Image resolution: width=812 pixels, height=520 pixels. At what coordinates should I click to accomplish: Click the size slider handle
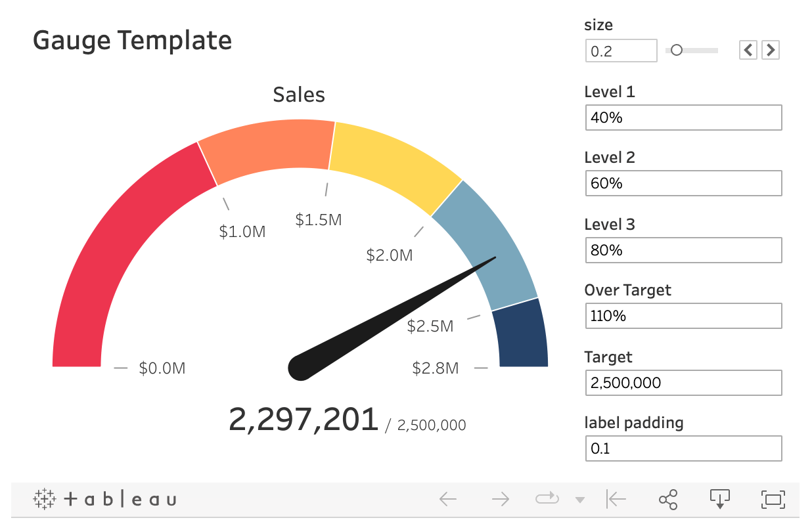pyautogui.click(x=676, y=50)
